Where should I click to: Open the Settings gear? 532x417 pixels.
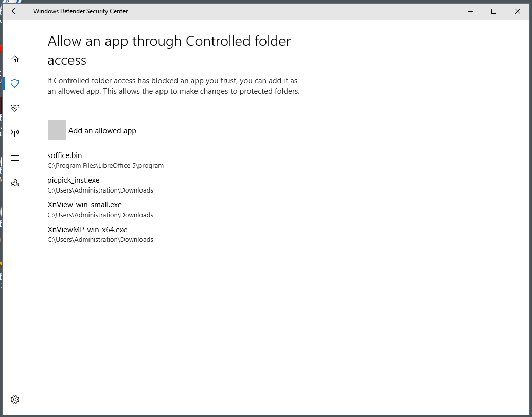15,399
